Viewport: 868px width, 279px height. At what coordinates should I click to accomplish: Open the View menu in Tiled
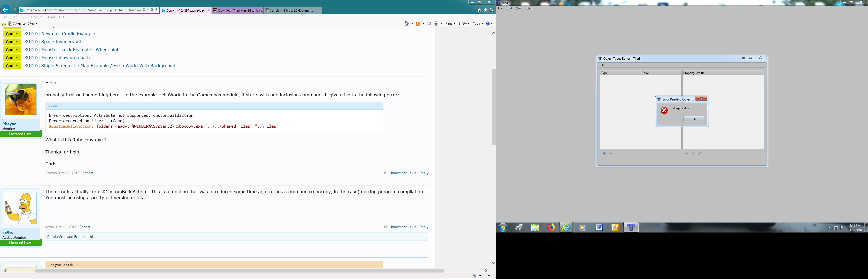click(x=519, y=9)
